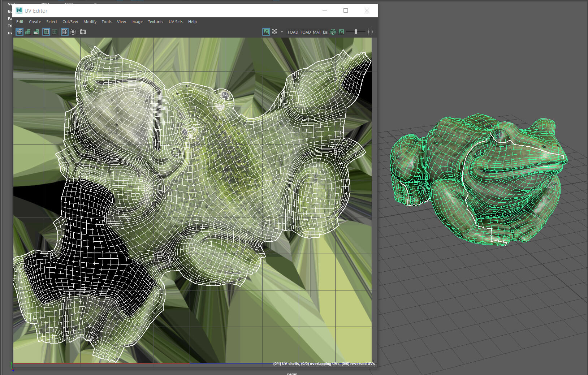
Task: Toggle the grid display button
Action: click(x=65, y=32)
